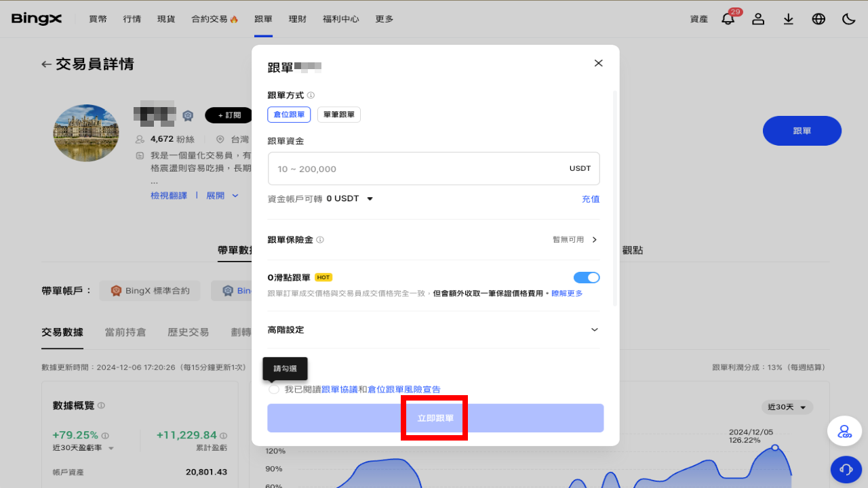Open the 行情 menu item

tap(132, 19)
